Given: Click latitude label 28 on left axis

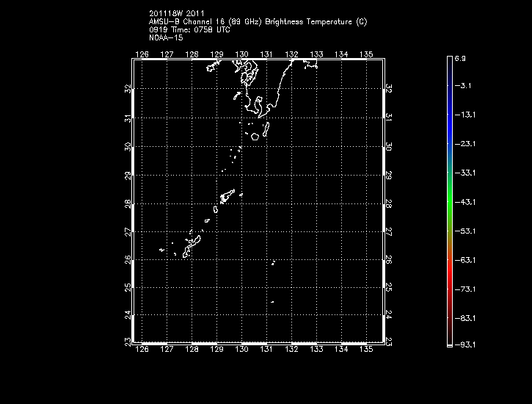Looking at the screenshot, I should coord(128,203).
